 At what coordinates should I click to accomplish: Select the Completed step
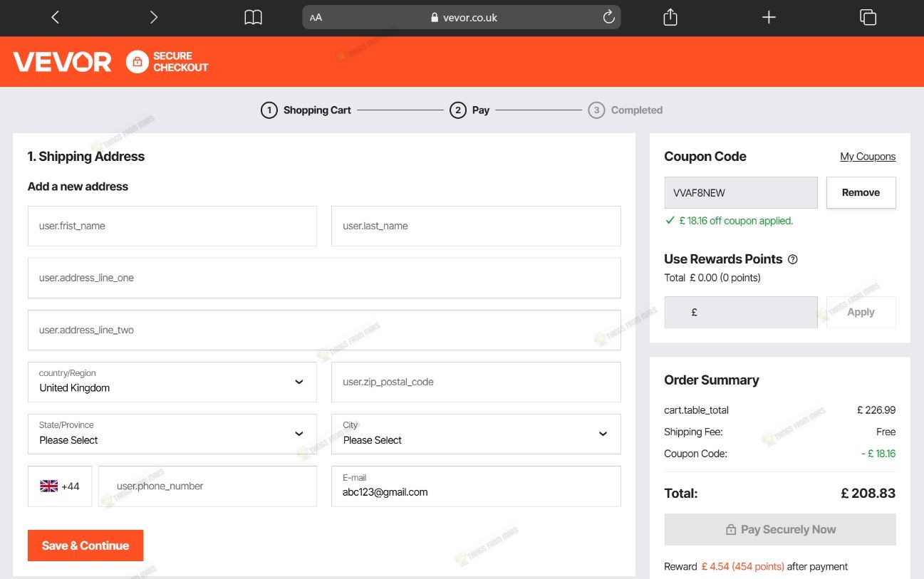[x=625, y=110]
